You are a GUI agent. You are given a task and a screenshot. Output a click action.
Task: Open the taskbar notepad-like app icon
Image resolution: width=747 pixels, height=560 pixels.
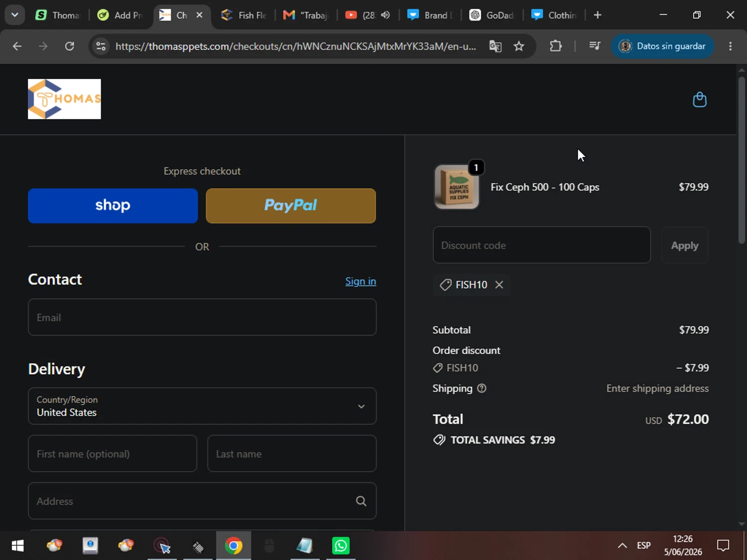[x=305, y=546]
